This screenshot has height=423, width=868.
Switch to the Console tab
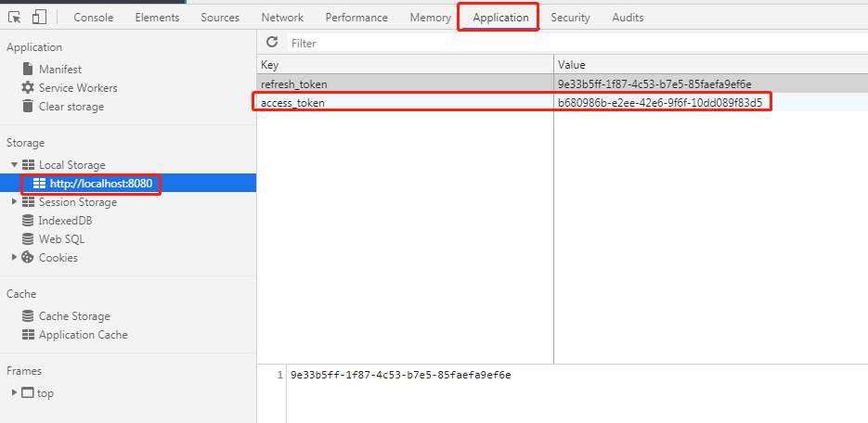94,18
